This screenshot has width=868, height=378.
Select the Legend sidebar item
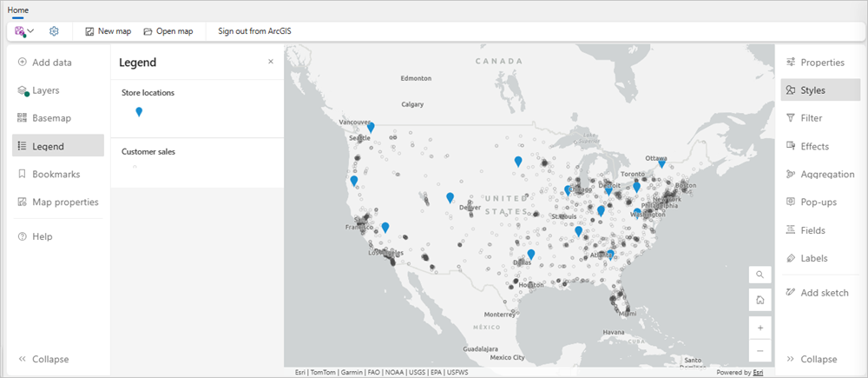coord(57,146)
